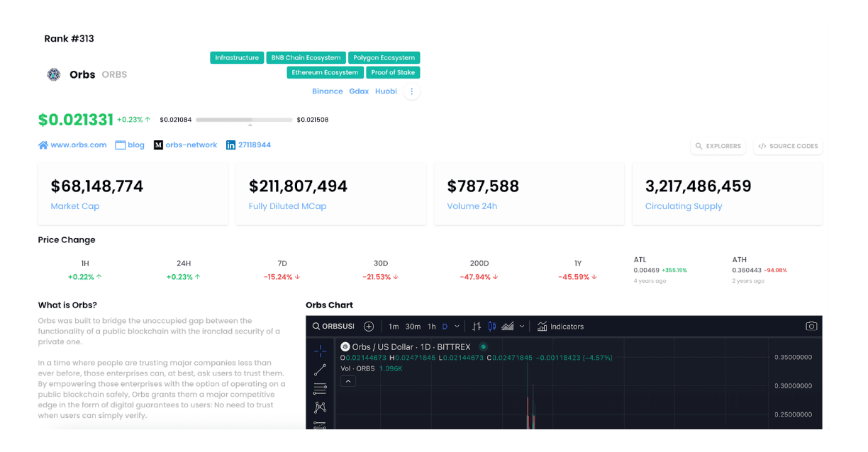This screenshot has height=452, width=868.
Task: Select the XABCD pattern drawing tool
Action: tap(320, 407)
